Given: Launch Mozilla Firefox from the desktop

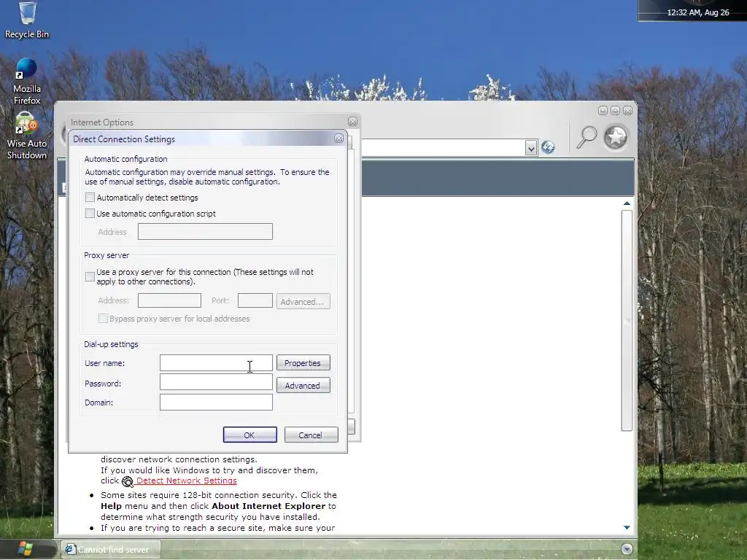Looking at the screenshot, I should click(x=27, y=82).
